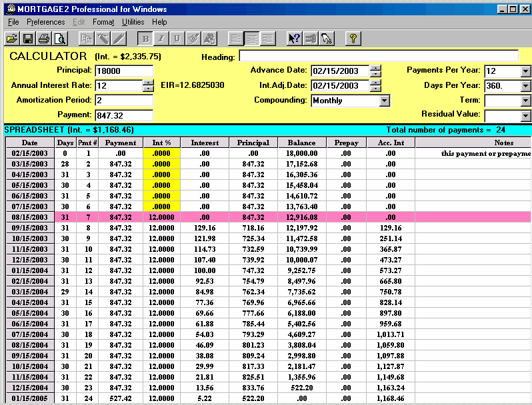This screenshot has width=532, height=405.
Task: Click the context help arrow icon
Action: tap(294, 39)
